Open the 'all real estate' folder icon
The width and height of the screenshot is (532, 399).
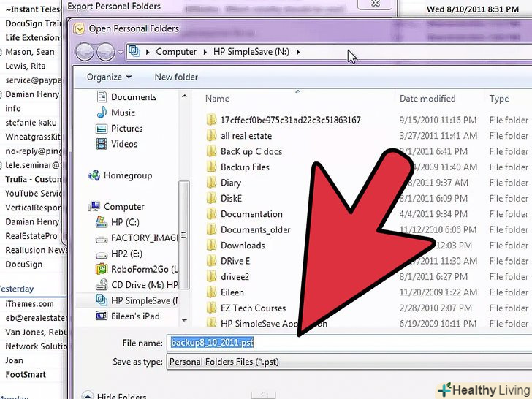[x=211, y=136]
